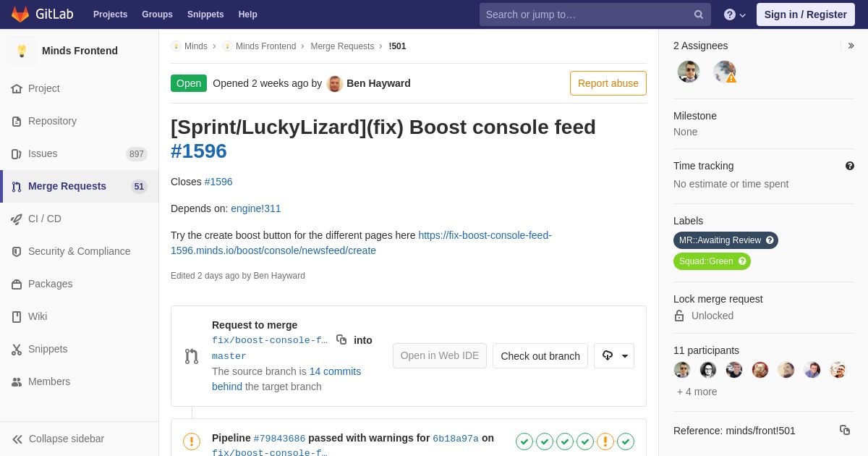The image size is (868, 456).
Task: Click the Packages icon in sidebar
Action: point(17,284)
